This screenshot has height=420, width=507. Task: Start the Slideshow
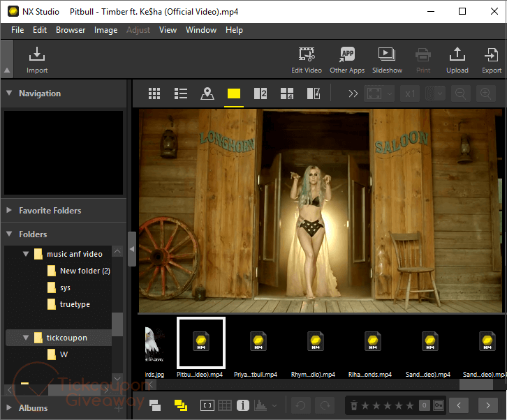(387, 61)
